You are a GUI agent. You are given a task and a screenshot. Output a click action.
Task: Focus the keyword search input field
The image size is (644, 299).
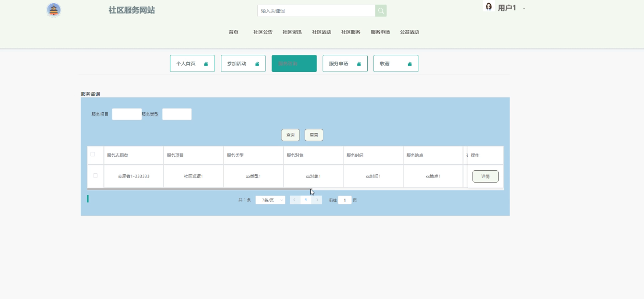[x=316, y=11]
